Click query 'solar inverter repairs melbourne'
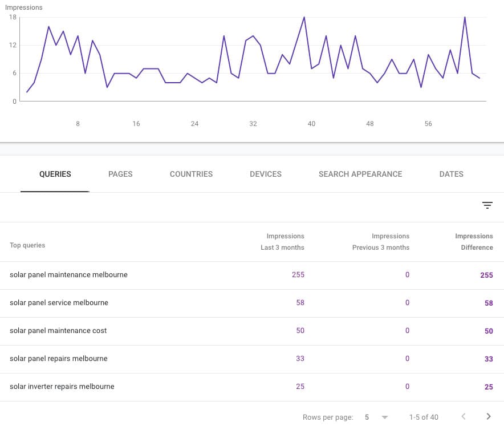The image size is (504, 426). (x=62, y=387)
